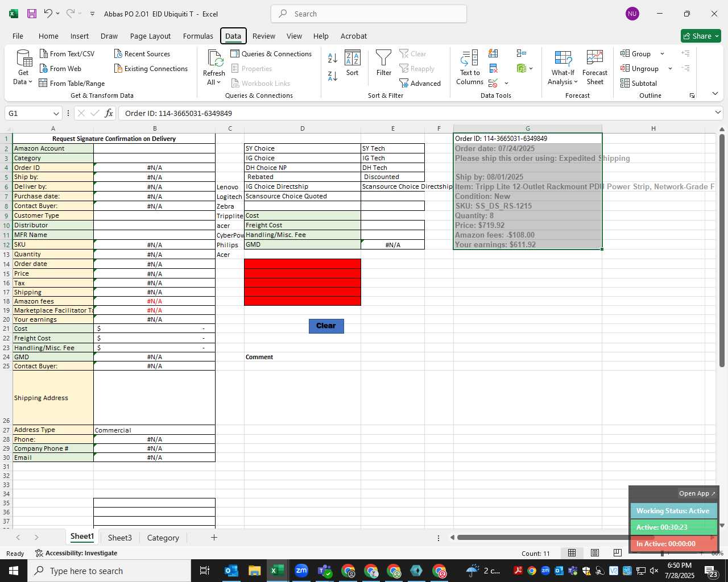Click the Group rows icon
Viewport: 728px width, 582px height.
tap(625, 53)
